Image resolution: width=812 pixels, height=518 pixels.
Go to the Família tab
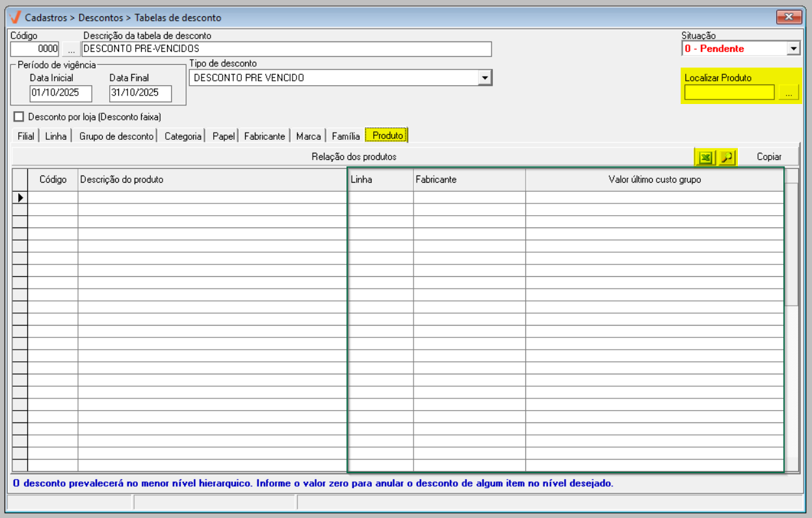coord(345,136)
